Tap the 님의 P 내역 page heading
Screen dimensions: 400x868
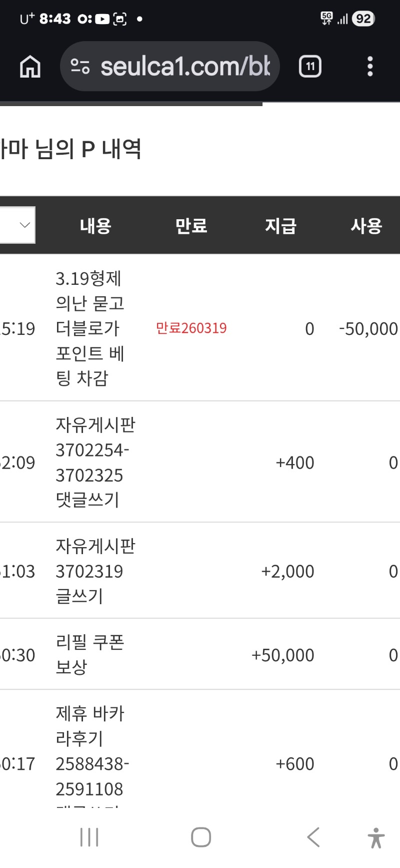[71, 149]
